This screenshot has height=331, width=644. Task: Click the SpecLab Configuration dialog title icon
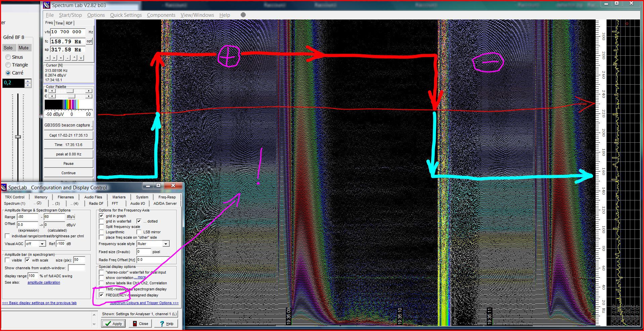click(x=4, y=187)
